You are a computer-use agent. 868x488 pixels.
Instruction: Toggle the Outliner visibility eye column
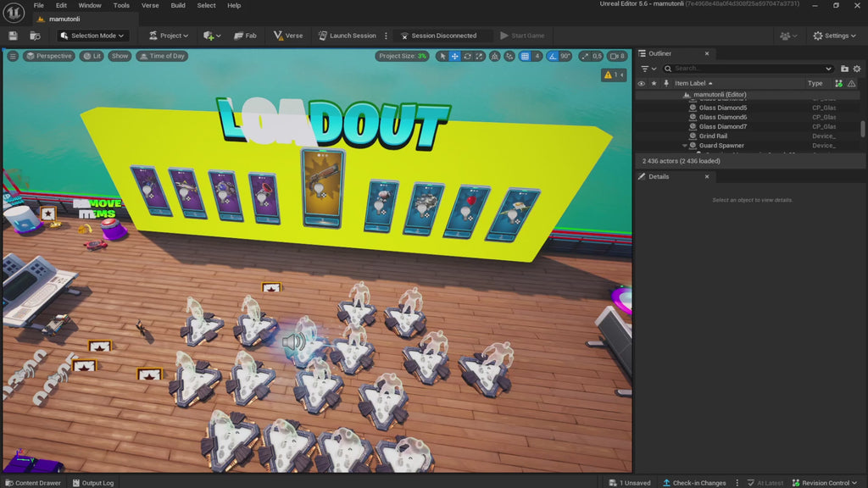[641, 84]
